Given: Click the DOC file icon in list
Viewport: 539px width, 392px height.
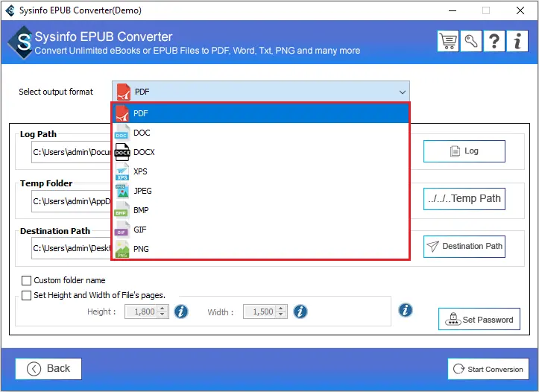Looking at the screenshot, I should 122,133.
